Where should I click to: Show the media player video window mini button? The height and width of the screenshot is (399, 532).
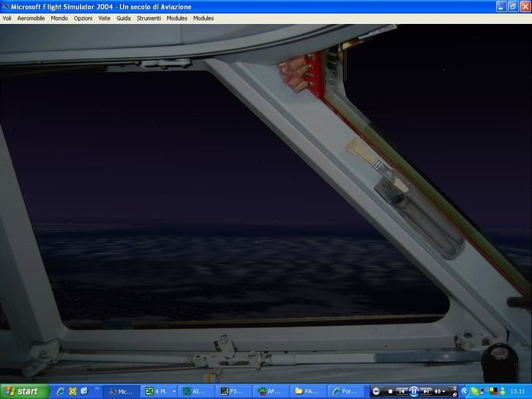455,388
